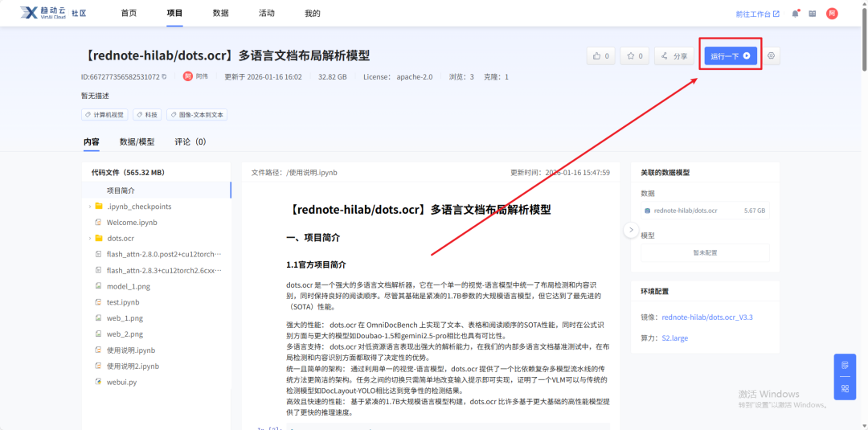Click the 分享 share button
The width and height of the screenshot is (868, 430).
pyautogui.click(x=674, y=56)
